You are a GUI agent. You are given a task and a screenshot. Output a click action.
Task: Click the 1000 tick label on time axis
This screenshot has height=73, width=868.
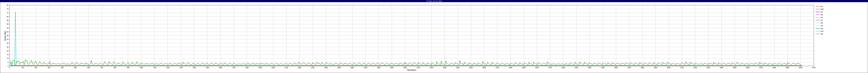point(141,68)
